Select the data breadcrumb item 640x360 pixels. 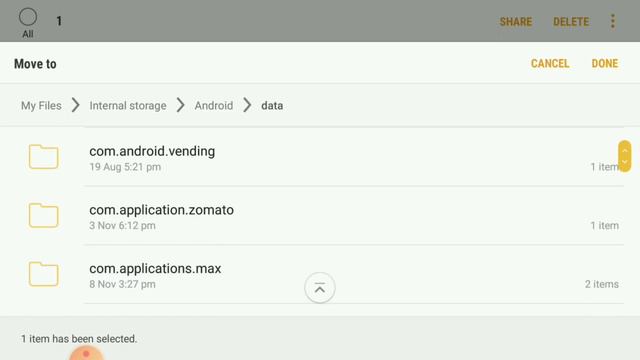[x=272, y=106]
